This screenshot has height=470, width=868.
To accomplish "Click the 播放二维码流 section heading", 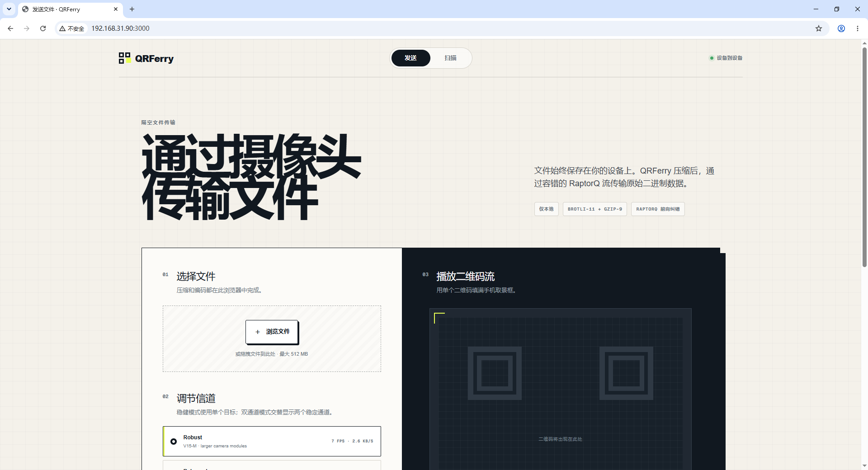I will [x=465, y=276].
